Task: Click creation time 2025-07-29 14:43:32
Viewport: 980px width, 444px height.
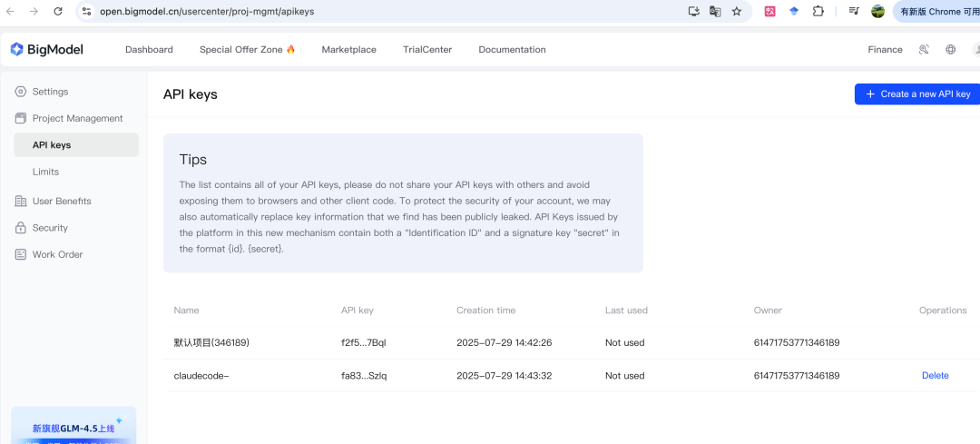Action: coord(504,376)
